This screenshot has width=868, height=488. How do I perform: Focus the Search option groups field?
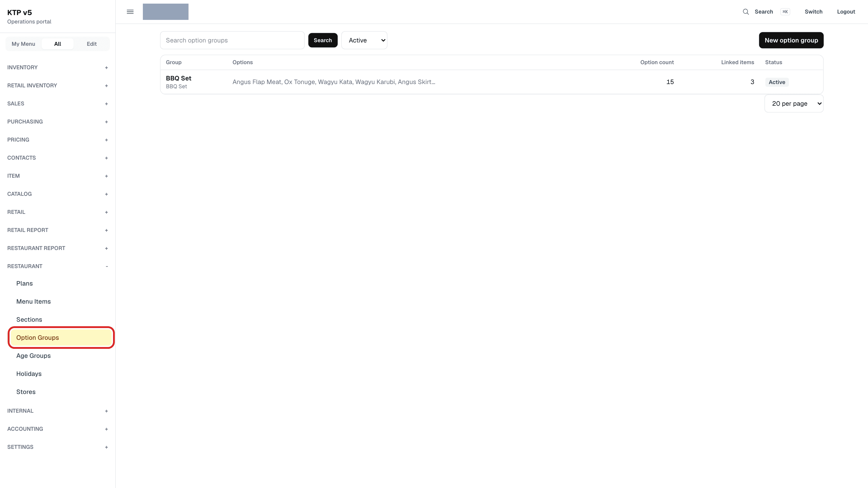232,40
